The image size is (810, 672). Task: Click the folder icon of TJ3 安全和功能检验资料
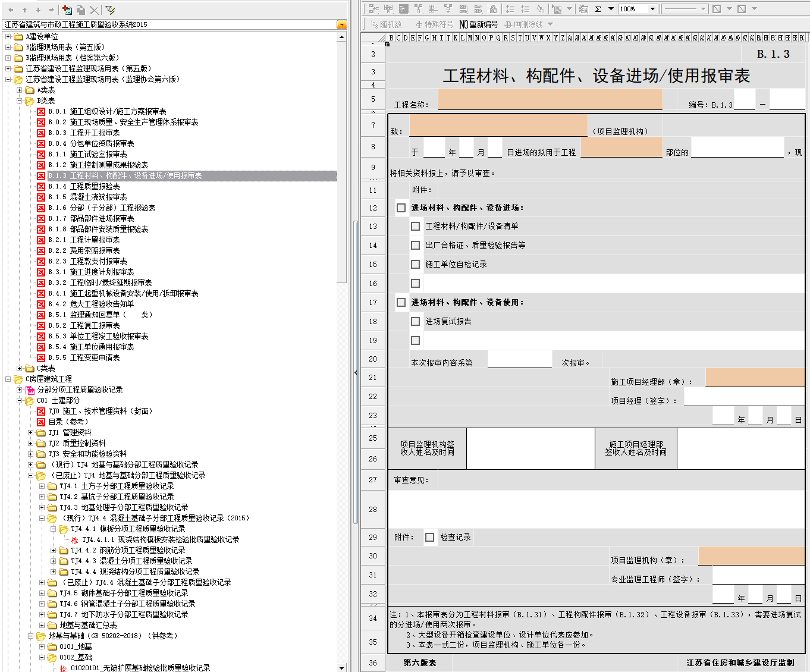[x=41, y=454]
